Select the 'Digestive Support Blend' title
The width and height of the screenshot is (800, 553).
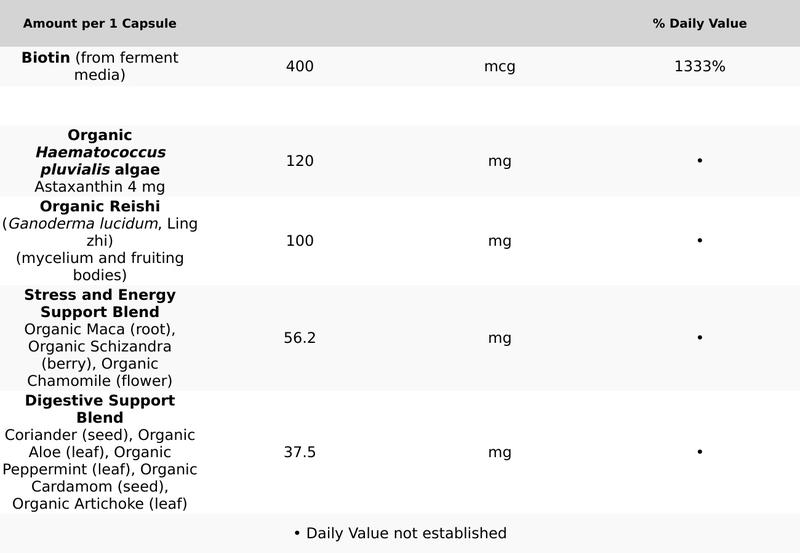(100, 408)
